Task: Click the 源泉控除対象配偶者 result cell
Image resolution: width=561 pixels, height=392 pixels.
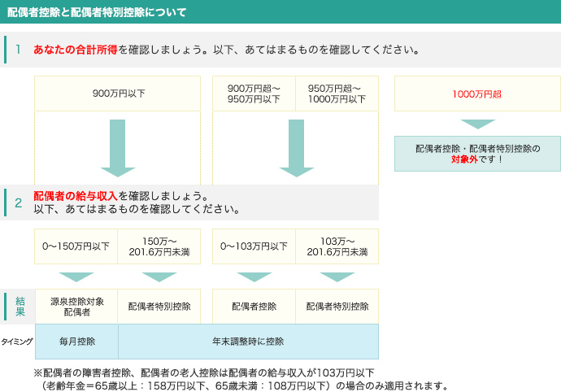Action: [76, 306]
